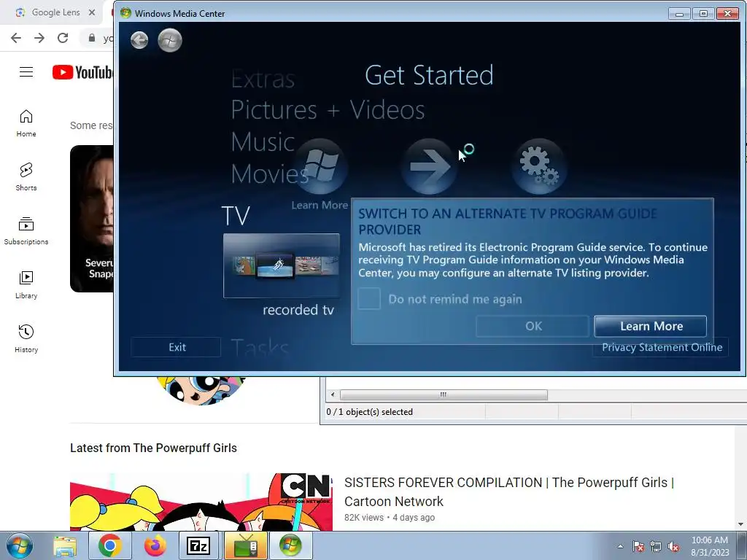Click page vertical scrollbar down arrow
Image resolution: width=747 pixels, height=560 pixels.
[741, 525]
